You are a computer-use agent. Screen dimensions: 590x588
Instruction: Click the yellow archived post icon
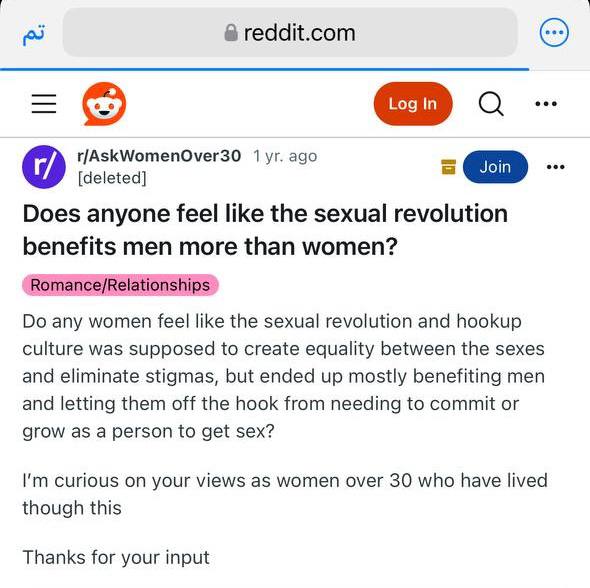(448, 167)
